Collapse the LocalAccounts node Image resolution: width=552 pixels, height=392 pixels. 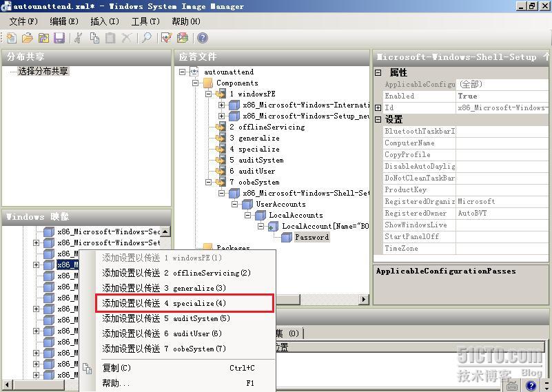tap(248, 216)
